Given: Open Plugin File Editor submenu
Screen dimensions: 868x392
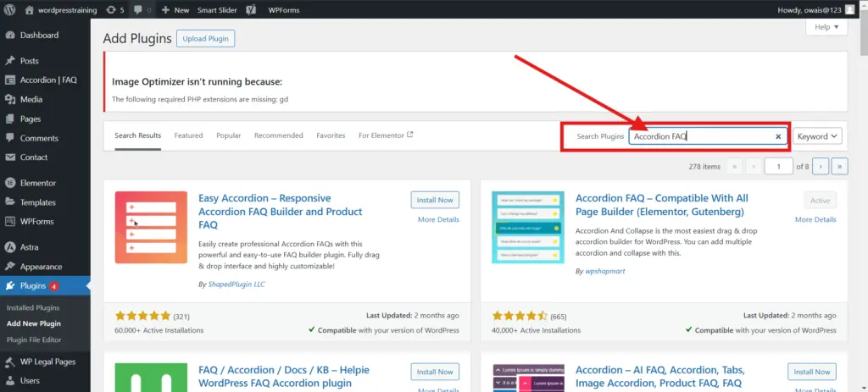Looking at the screenshot, I should [x=34, y=340].
